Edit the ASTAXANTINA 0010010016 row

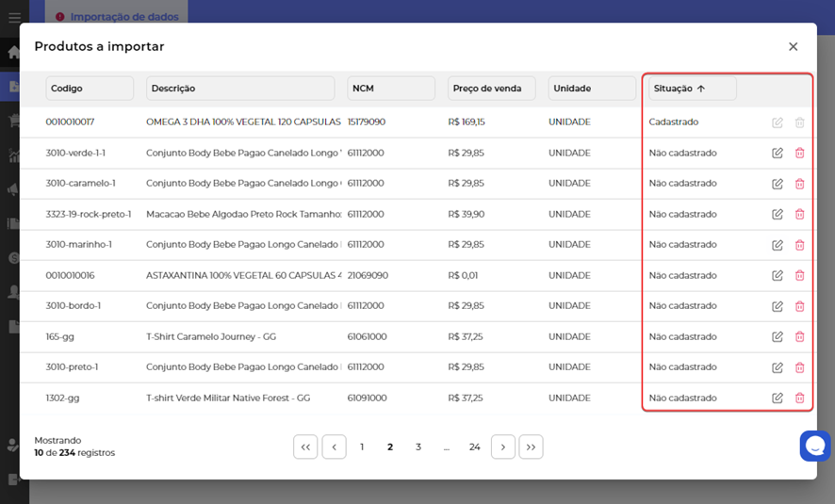[x=778, y=275]
